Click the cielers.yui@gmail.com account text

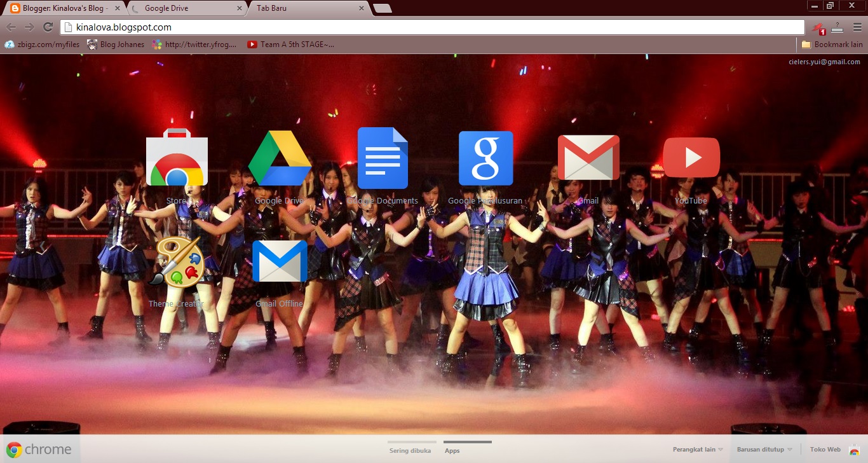[824, 62]
